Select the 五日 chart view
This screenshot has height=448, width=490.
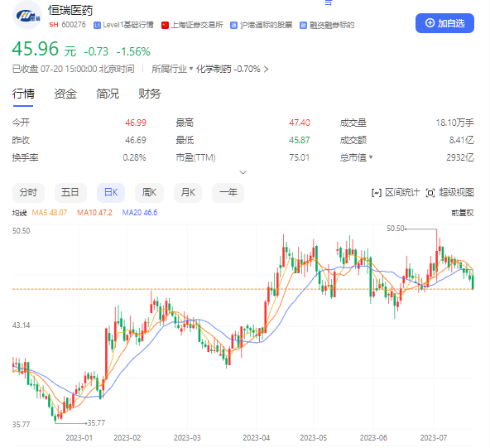pyautogui.click(x=70, y=193)
